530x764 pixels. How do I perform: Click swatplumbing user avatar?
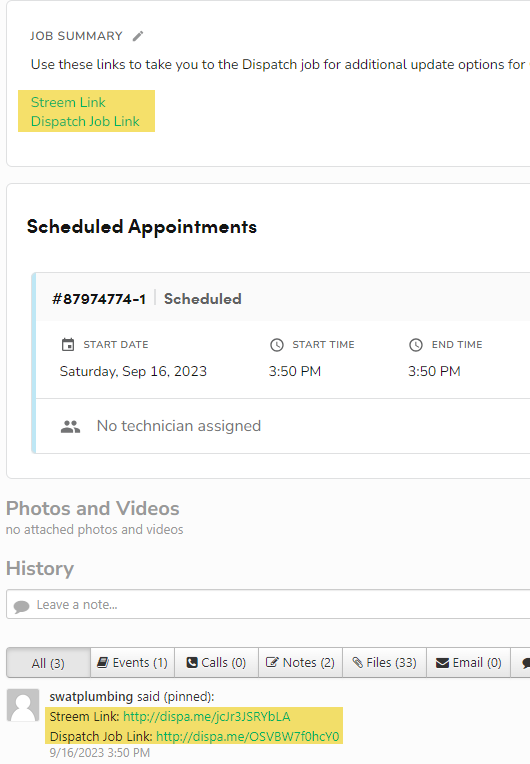[23, 705]
